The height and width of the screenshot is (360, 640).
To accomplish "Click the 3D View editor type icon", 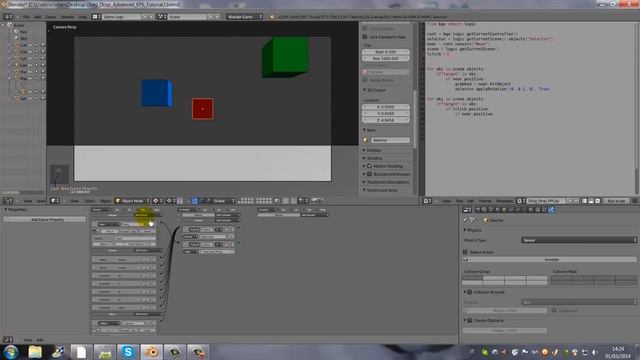I will coord(54,200).
